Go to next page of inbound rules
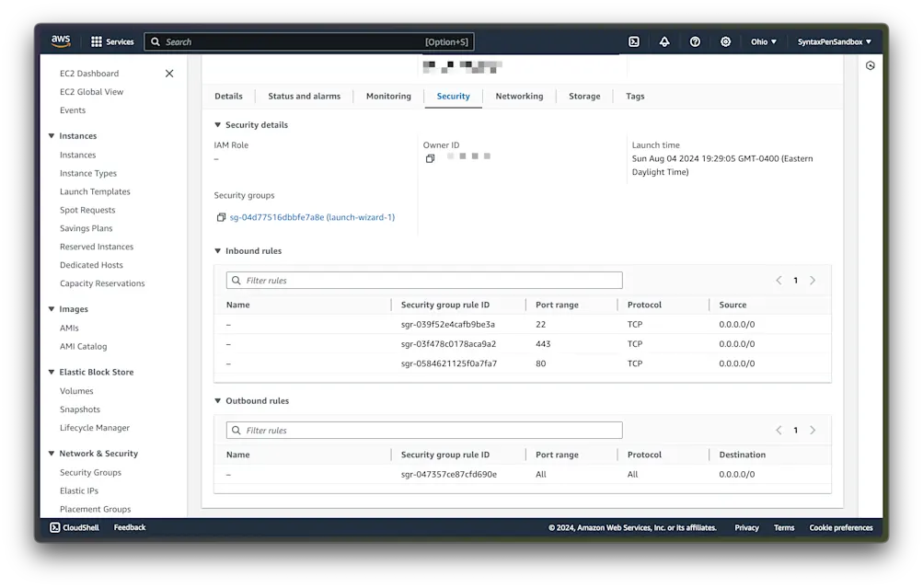923x588 pixels. 813,280
